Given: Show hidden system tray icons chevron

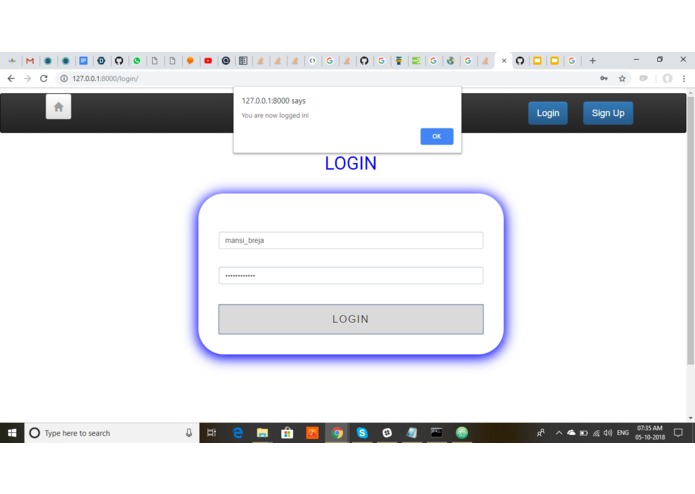Looking at the screenshot, I should coord(559,433).
